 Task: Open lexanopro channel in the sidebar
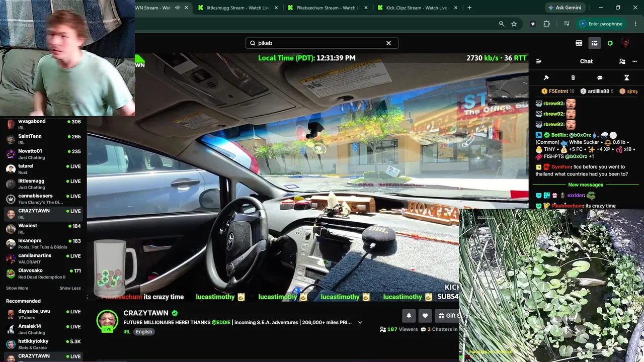[x=43, y=244]
